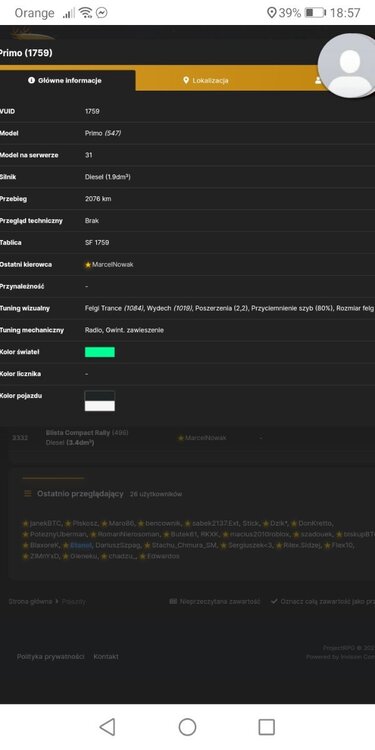This screenshot has width=375, height=750.
Task: Open user RomanNierosoman profile
Action: pos(128,534)
